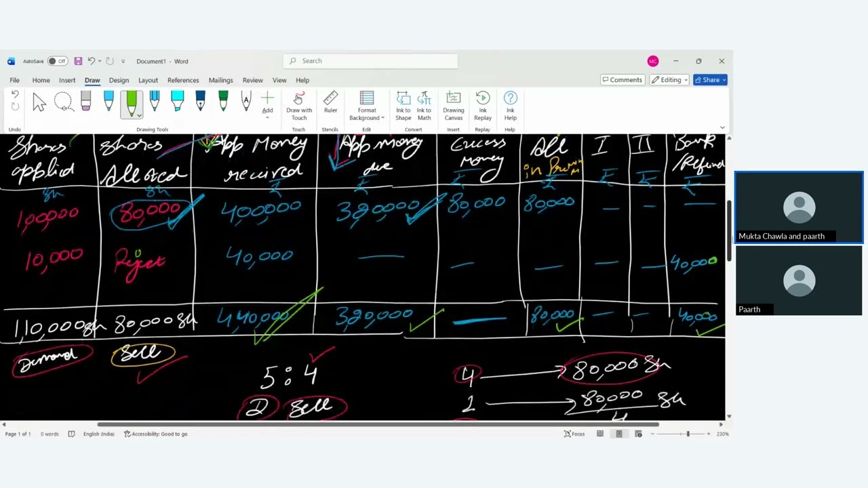The height and width of the screenshot is (488, 868).
Task: Open the Layout tab
Action: pyautogui.click(x=148, y=80)
